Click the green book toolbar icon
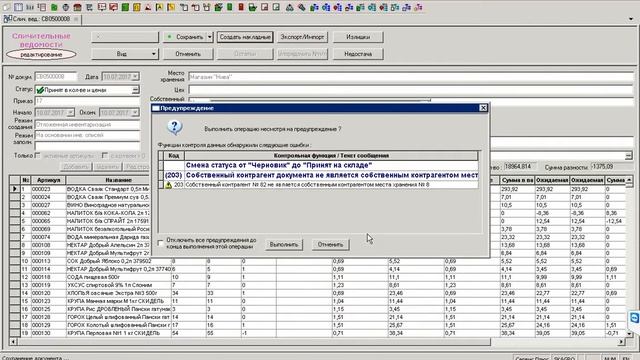 54,7
